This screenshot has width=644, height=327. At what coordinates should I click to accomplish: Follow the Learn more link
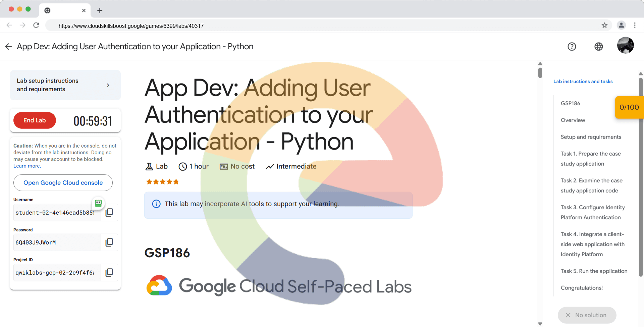tap(27, 166)
